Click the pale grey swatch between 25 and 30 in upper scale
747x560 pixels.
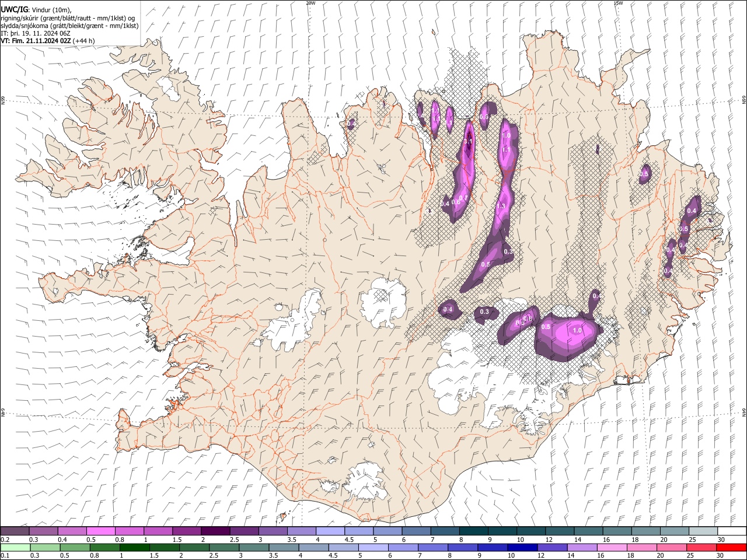(x=703, y=531)
